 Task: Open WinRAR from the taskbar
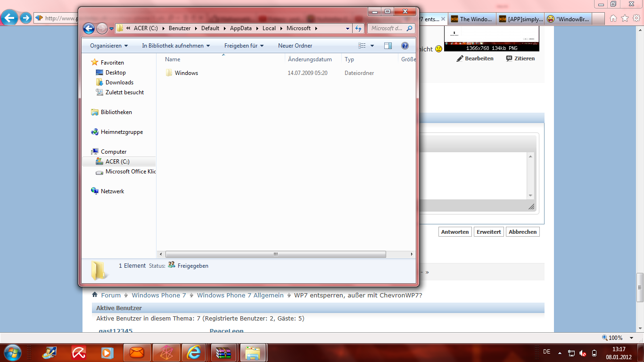pos(223,352)
